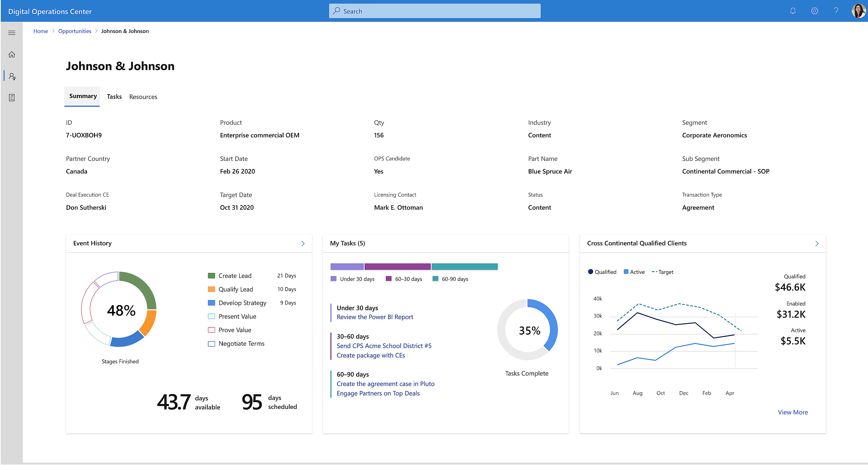Screen dimensions: 868x465
Task: Click 60–30 days legend marker
Action: click(x=389, y=279)
